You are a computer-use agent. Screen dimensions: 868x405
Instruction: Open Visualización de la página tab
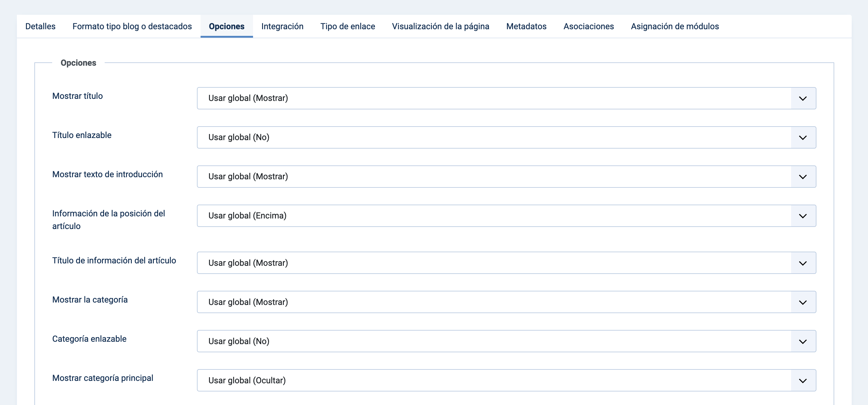(x=440, y=26)
